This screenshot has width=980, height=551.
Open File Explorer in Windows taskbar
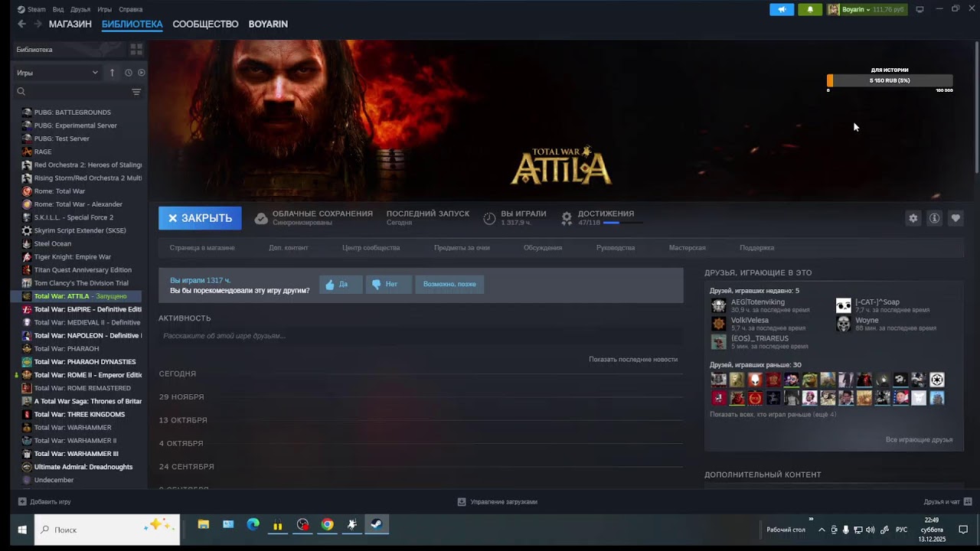(203, 525)
